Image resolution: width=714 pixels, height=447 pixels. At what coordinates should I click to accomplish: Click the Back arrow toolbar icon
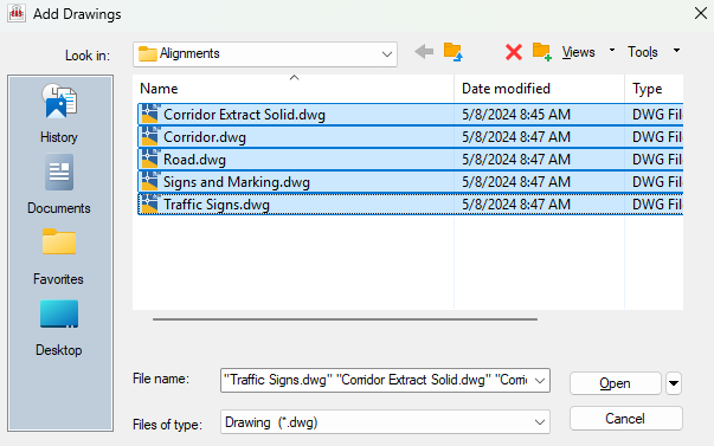[x=424, y=52]
